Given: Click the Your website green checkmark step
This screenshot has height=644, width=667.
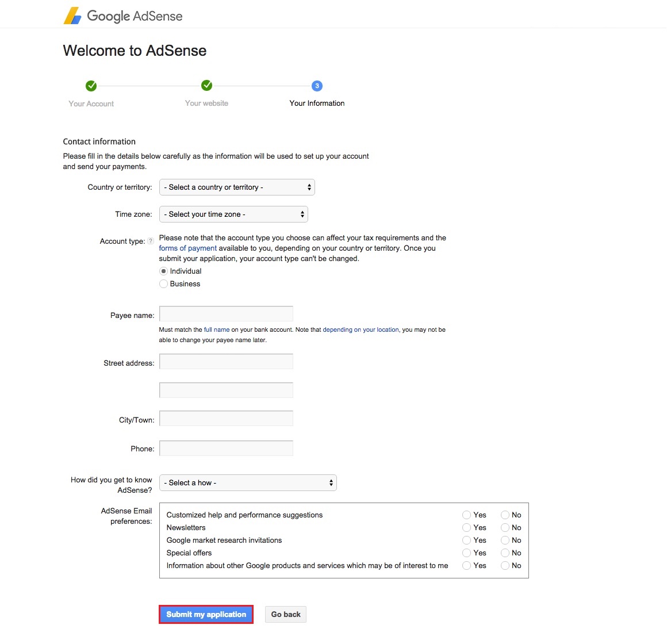Looking at the screenshot, I should point(207,86).
